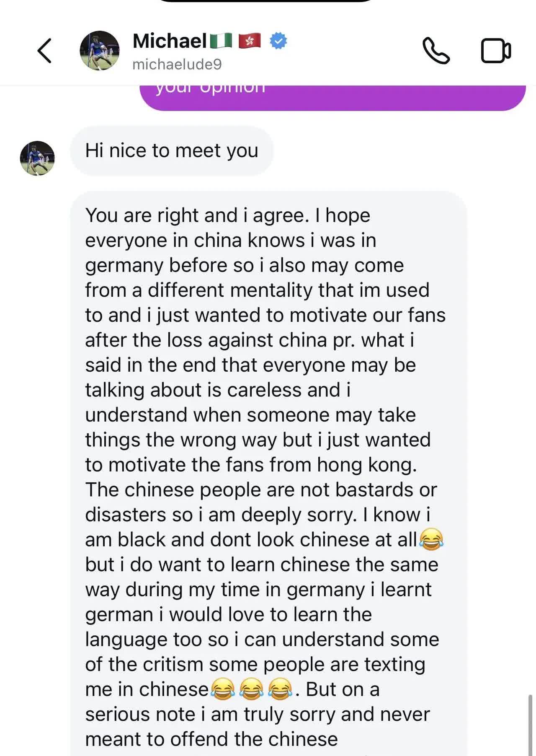Screen dimensions: 536x756
Task: Click laughing emoji after "chinese at all"
Action: click(431, 539)
